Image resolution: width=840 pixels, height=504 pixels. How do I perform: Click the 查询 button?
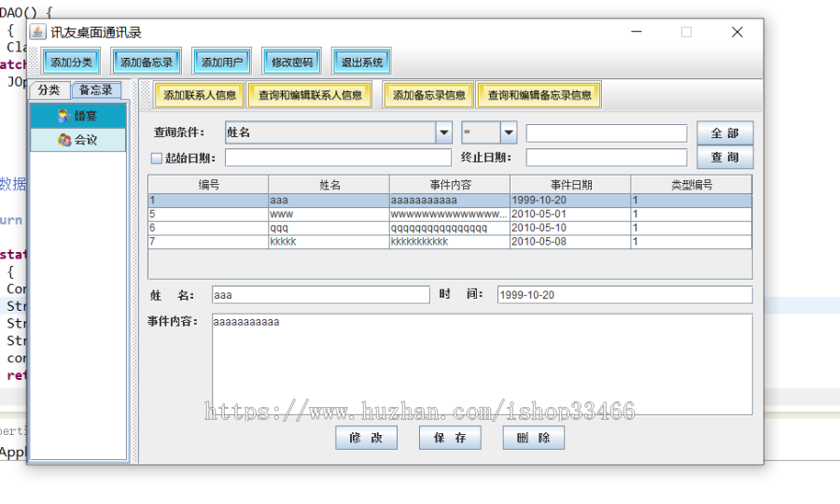[x=725, y=157]
